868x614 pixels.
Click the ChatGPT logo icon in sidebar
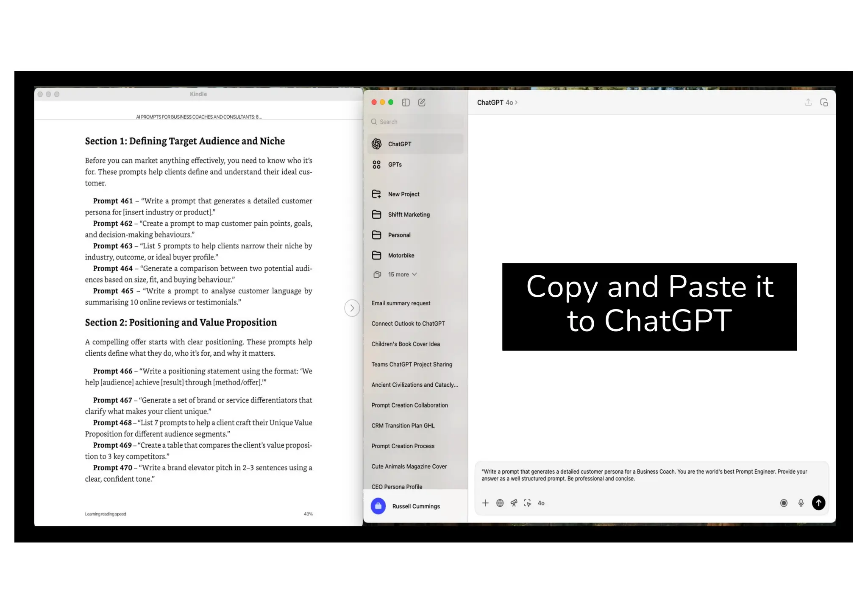point(376,144)
